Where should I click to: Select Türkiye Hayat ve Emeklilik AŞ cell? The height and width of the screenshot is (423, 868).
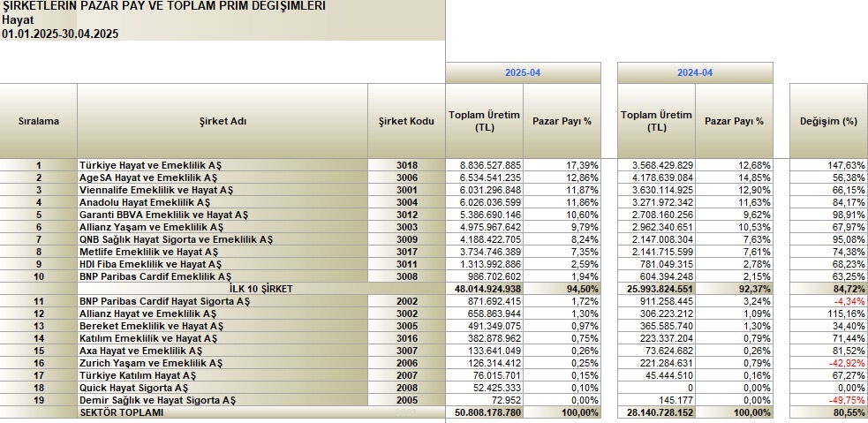(223, 165)
